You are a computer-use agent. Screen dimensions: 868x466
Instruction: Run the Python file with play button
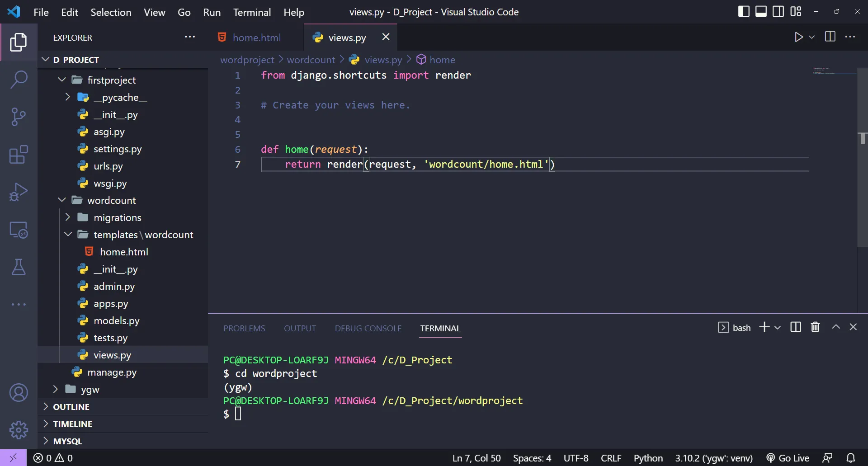[798, 37]
